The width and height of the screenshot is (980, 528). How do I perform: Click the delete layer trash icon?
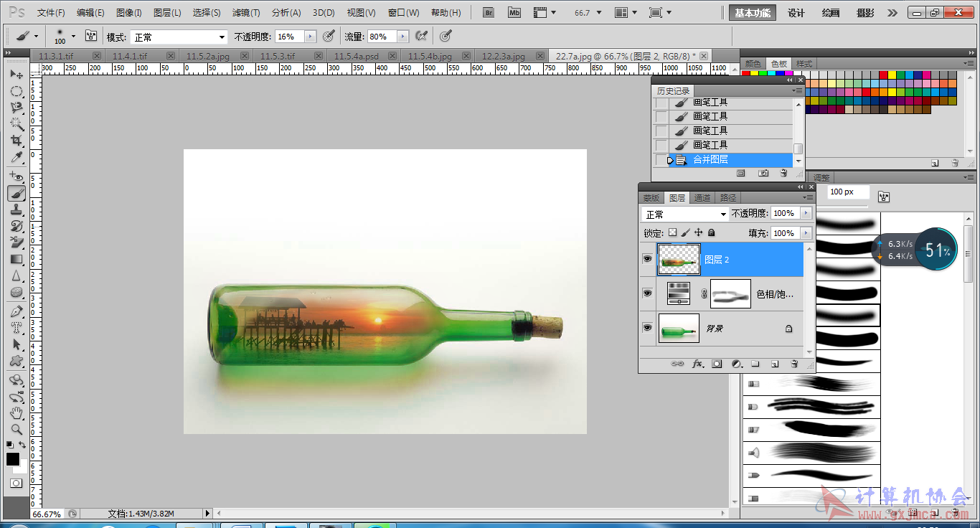point(794,364)
